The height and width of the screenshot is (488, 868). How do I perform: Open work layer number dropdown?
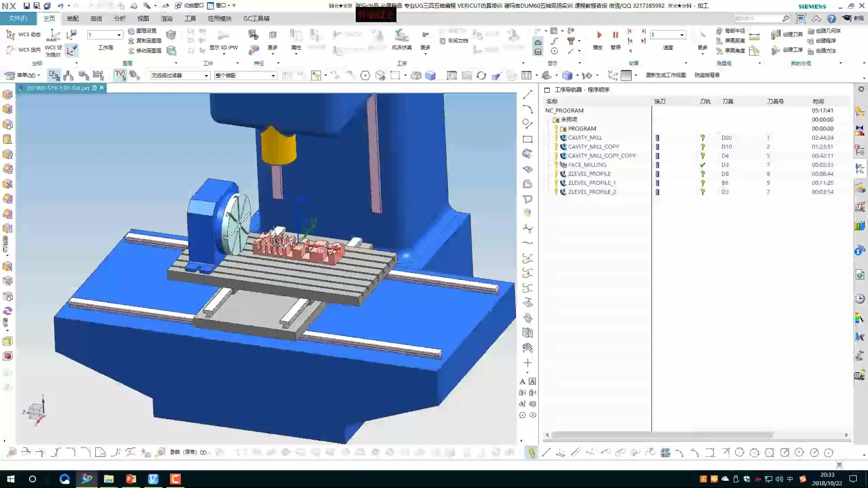119,35
